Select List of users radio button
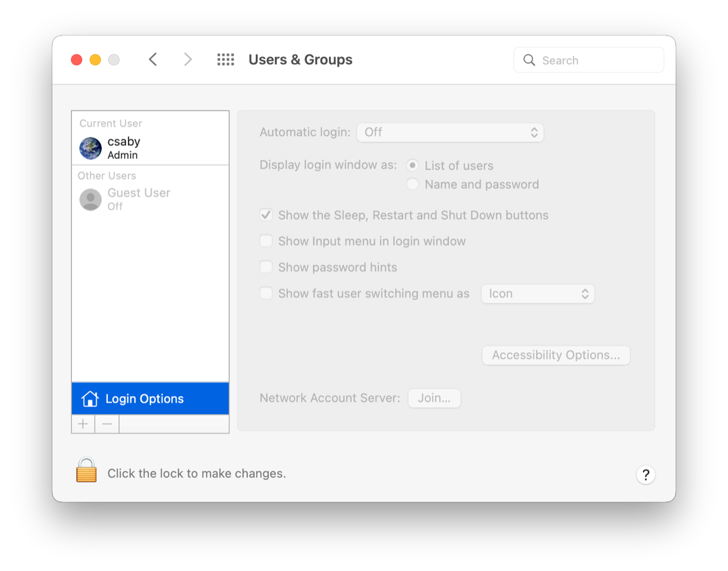The image size is (728, 571). pyautogui.click(x=412, y=165)
